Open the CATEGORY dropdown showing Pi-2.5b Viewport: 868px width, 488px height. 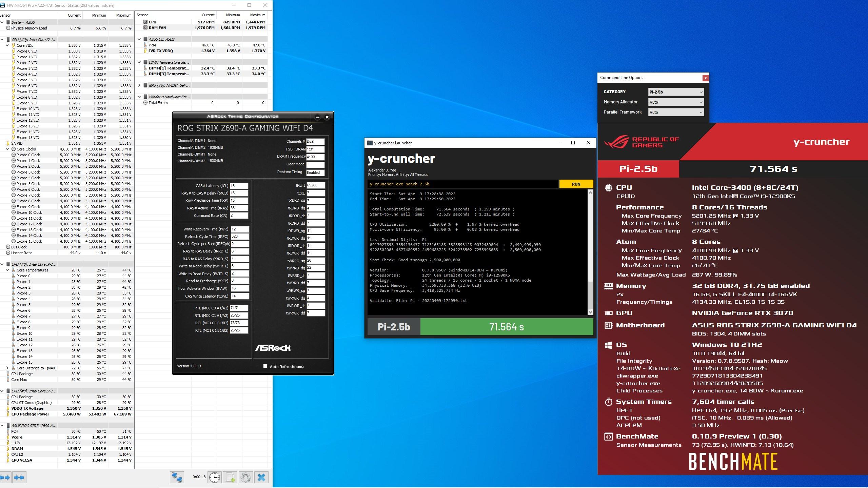(676, 92)
